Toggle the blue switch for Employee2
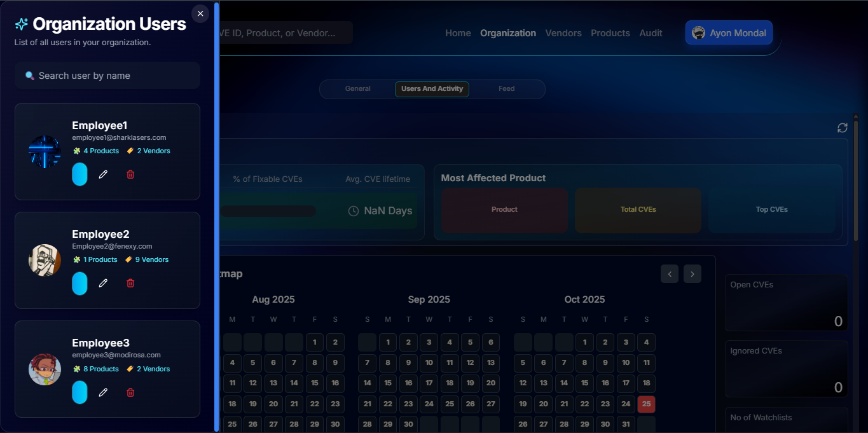 click(79, 283)
